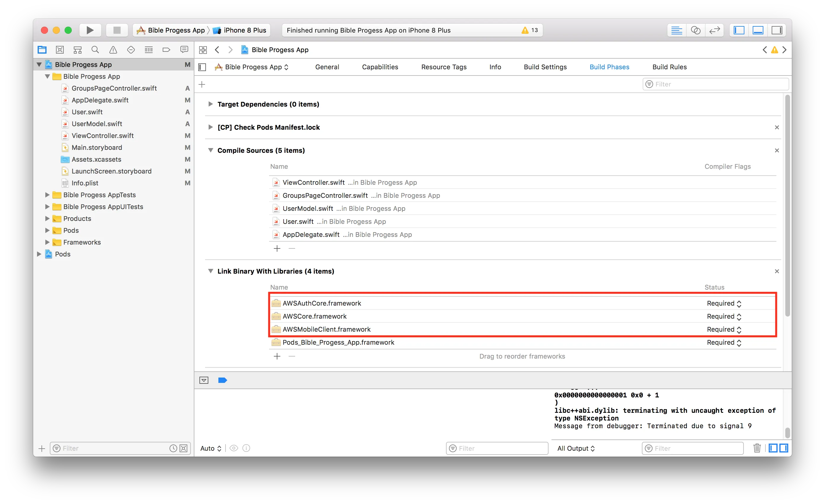This screenshot has height=504, width=825.
Task: Choose iPhone 8 Plus run destination
Action: click(x=240, y=30)
